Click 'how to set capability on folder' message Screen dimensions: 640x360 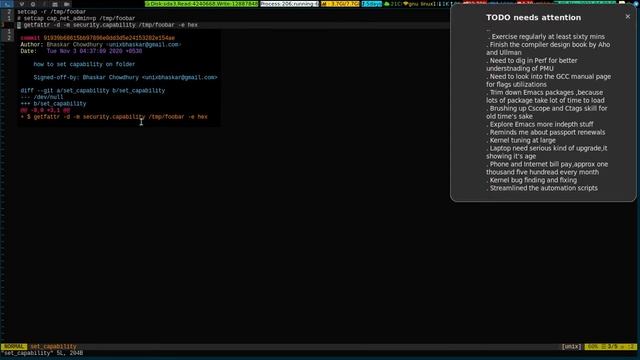point(84,64)
